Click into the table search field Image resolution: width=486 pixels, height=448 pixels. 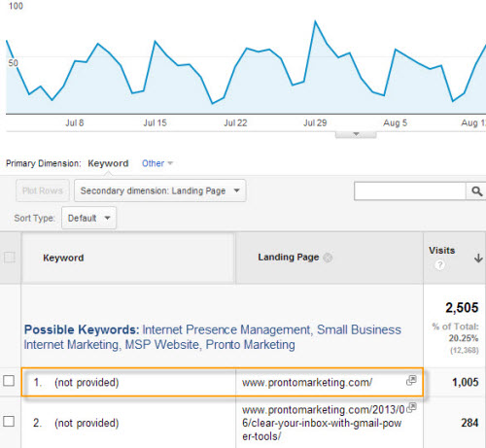click(410, 191)
